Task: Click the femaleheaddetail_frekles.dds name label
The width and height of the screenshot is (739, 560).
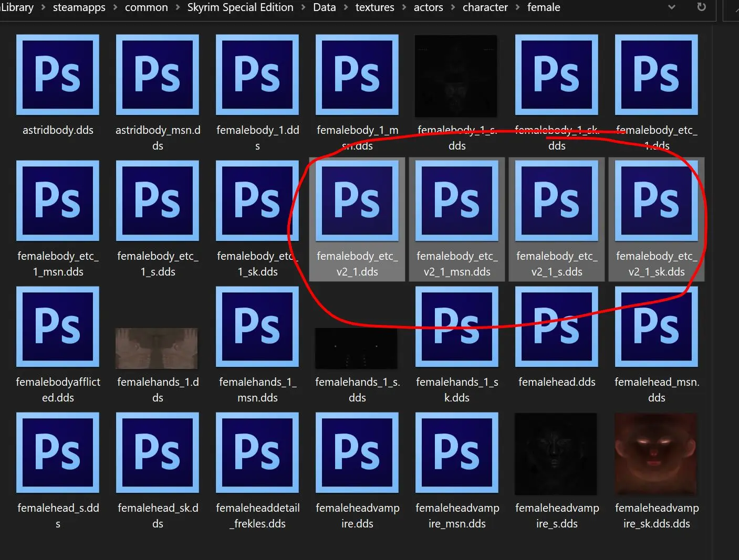Action: click(257, 516)
